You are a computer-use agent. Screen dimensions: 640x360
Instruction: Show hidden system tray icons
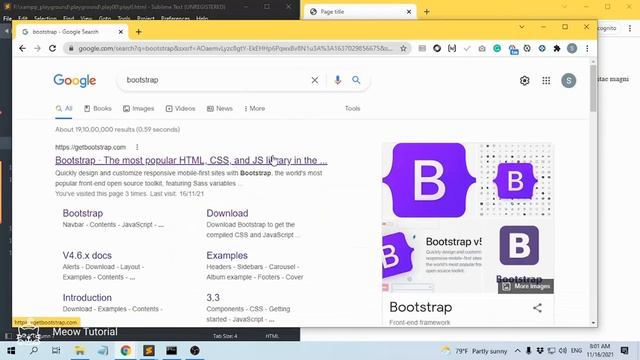point(517,351)
